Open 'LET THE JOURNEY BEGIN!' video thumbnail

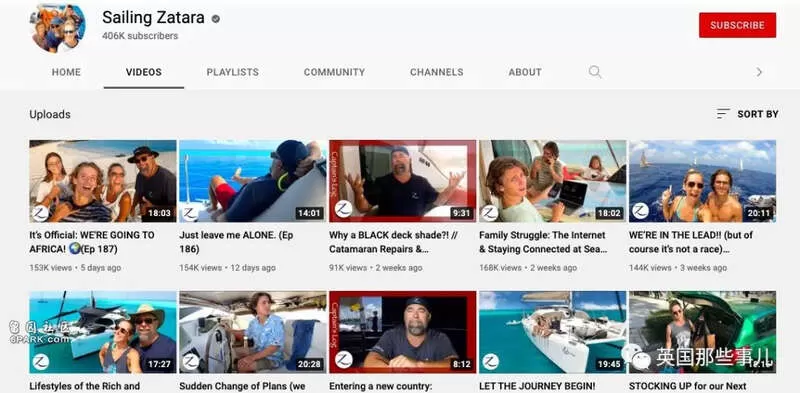click(x=553, y=332)
